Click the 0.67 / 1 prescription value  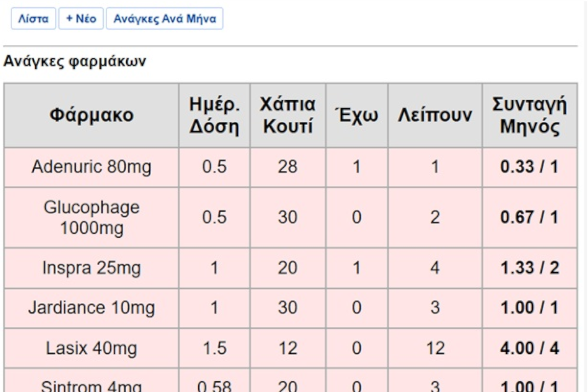tap(529, 217)
